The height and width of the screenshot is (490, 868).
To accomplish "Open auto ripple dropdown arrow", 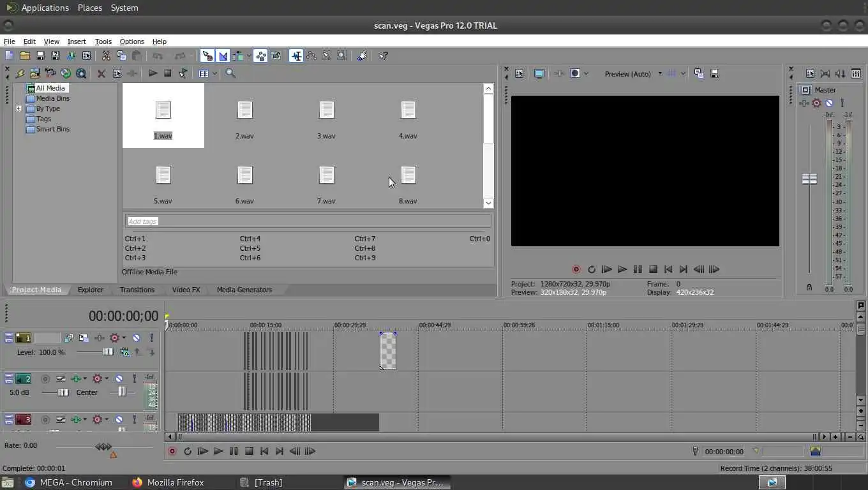I will pyautogui.click(x=249, y=56).
